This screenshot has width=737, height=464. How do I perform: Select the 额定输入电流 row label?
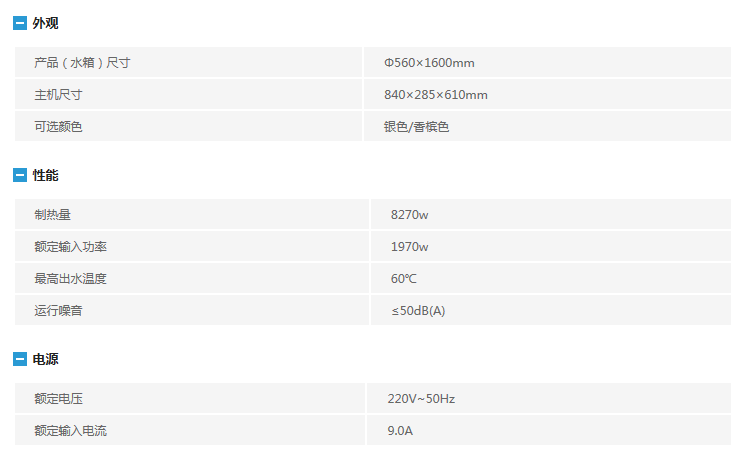tap(70, 431)
